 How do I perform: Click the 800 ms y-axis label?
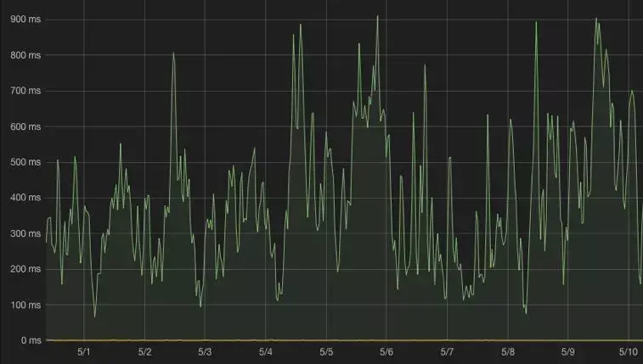tap(25, 55)
